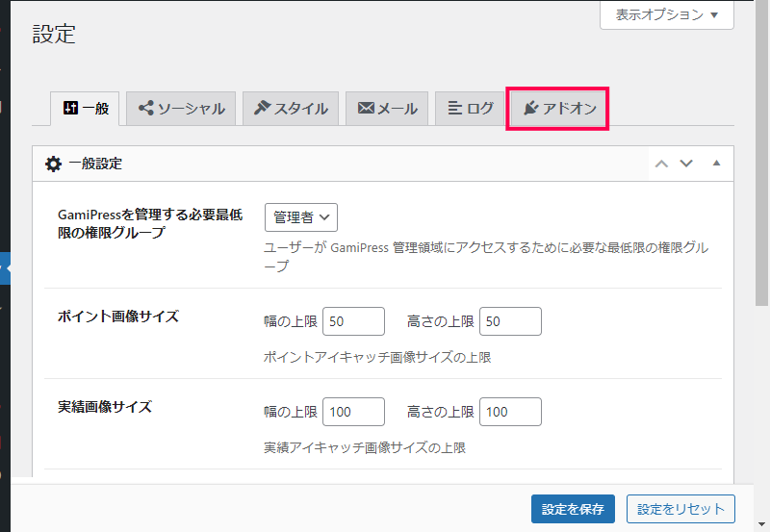The height and width of the screenshot is (532, 770).
Task: Collapse the 一般設定 panel with the triangle toggle
Action: [x=716, y=164]
